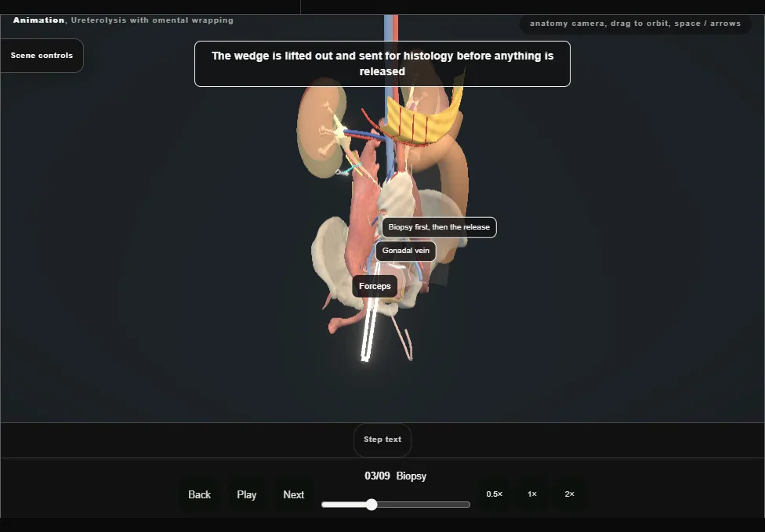Set playback speed to 2×
Viewport: 765px width, 532px height.
click(x=569, y=494)
